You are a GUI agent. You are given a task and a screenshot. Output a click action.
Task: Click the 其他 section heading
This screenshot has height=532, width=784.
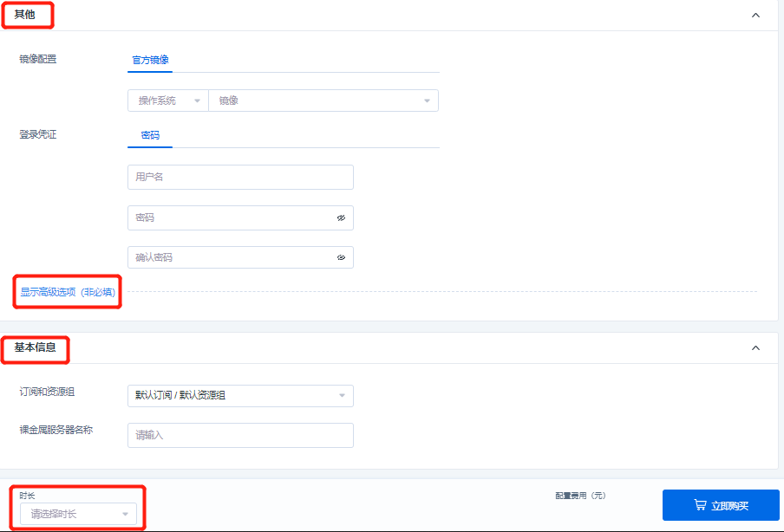coord(25,15)
